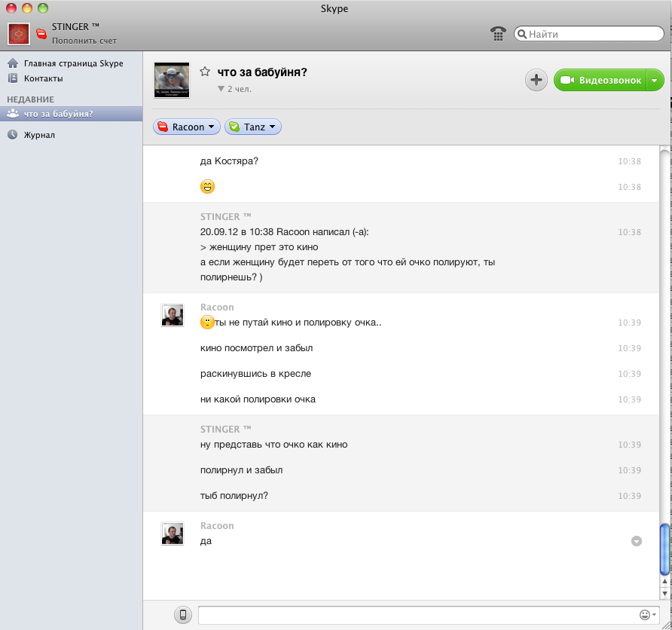This screenshot has width=672, height=630.
Task: Click the yellow minimize window button
Action: point(27,8)
